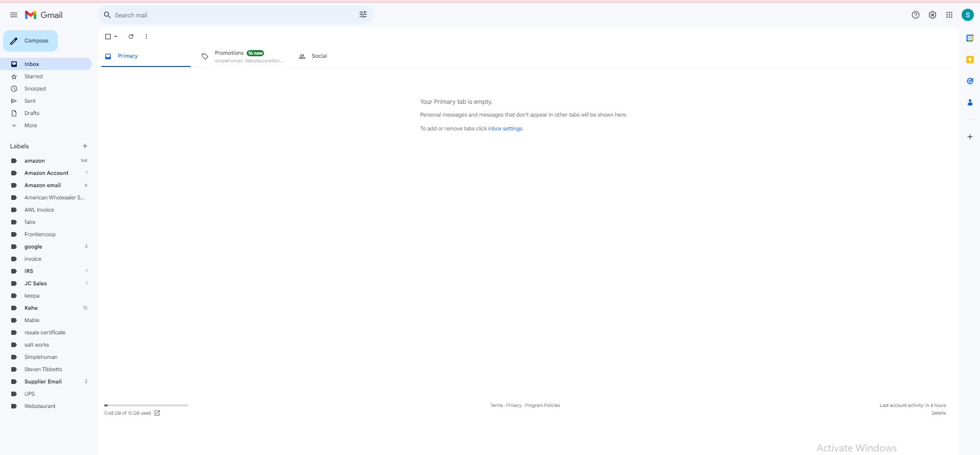
Task: Open the Google Account avatar
Action: tap(968, 15)
